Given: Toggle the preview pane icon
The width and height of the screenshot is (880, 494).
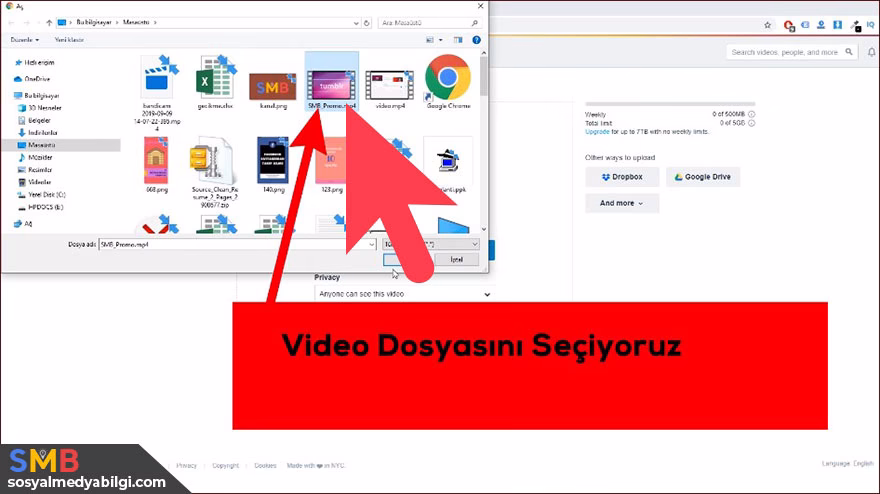Looking at the screenshot, I should coord(458,40).
